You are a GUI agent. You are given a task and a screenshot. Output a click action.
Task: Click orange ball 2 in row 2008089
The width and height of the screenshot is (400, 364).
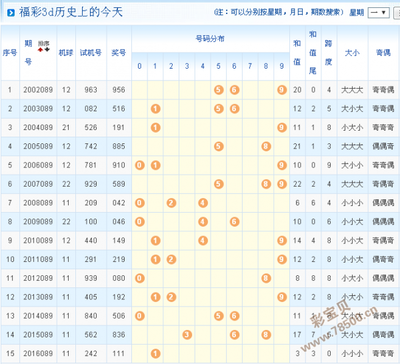[x=171, y=203]
